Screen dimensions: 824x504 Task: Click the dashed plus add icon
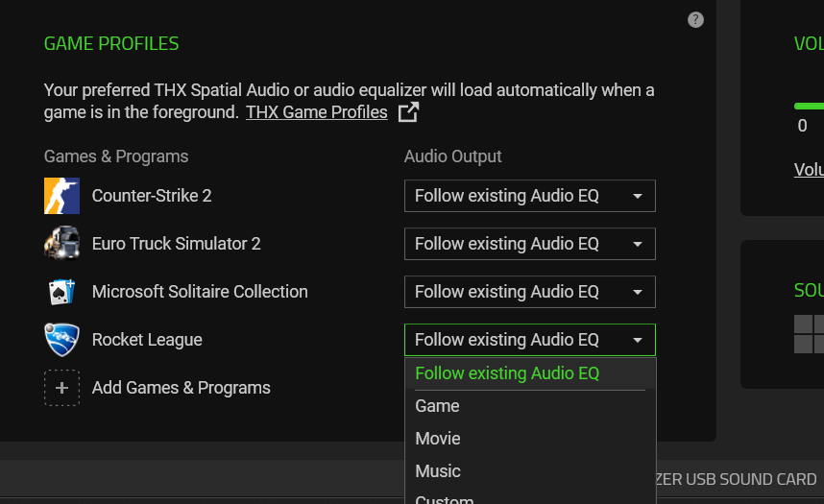(x=61, y=388)
